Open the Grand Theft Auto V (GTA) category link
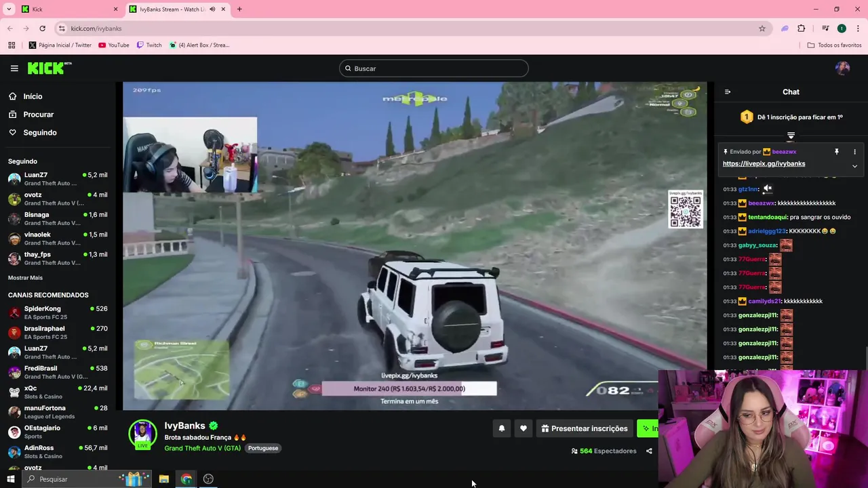The height and width of the screenshot is (488, 868). point(202,448)
